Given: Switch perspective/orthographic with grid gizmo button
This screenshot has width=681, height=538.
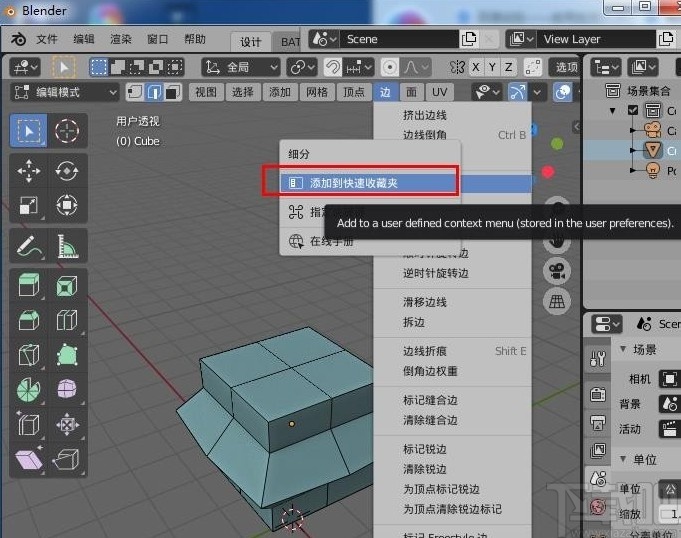Looking at the screenshot, I should coord(557,301).
